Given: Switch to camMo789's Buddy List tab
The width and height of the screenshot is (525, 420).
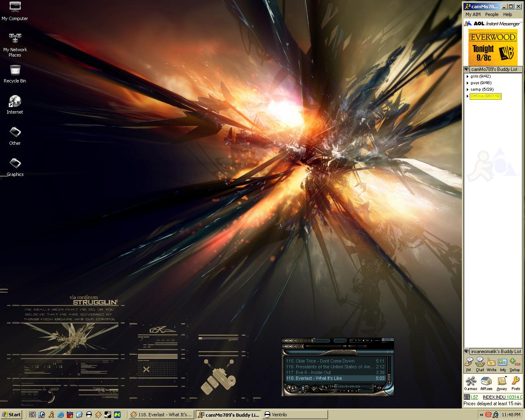Looking at the screenshot, I should click(x=496, y=69).
